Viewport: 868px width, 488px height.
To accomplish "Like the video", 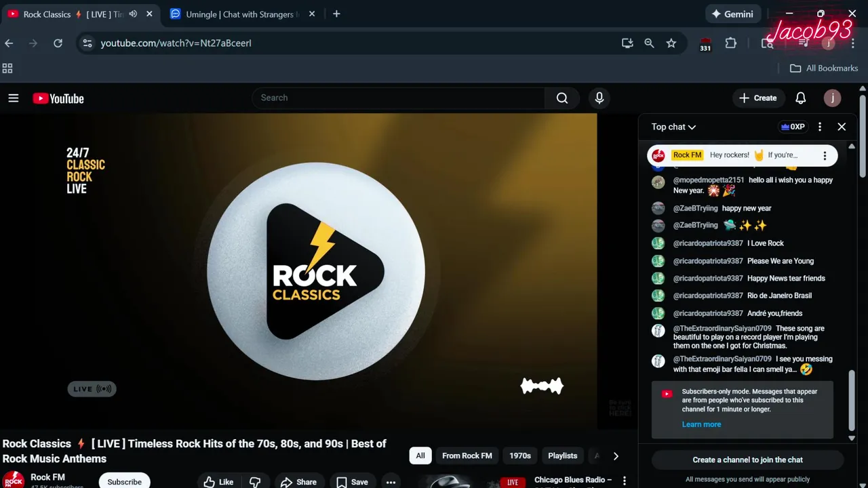I will [x=219, y=482].
